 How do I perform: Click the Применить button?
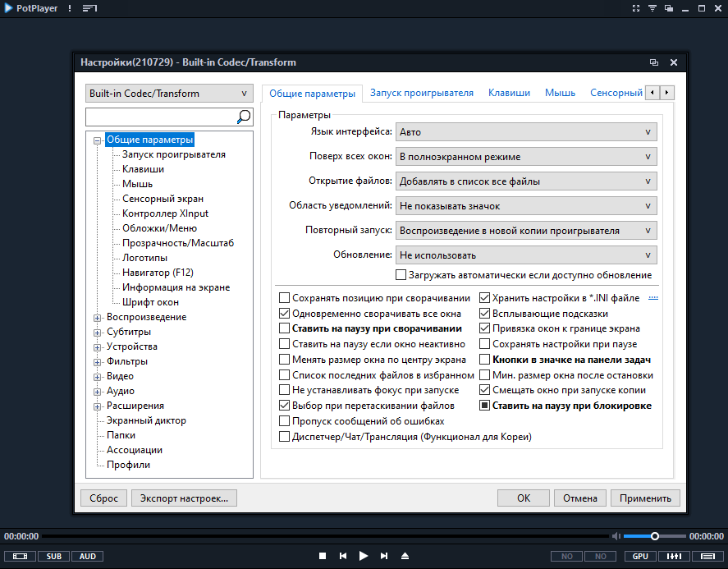(x=645, y=498)
